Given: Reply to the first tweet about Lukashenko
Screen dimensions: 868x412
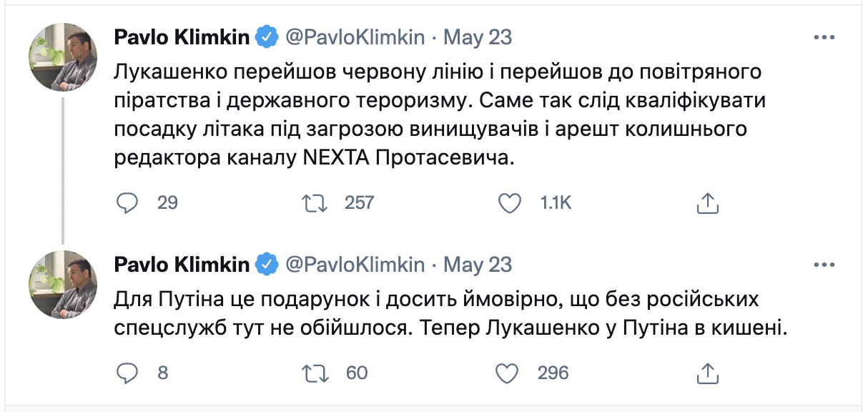Looking at the screenshot, I should [x=127, y=203].
